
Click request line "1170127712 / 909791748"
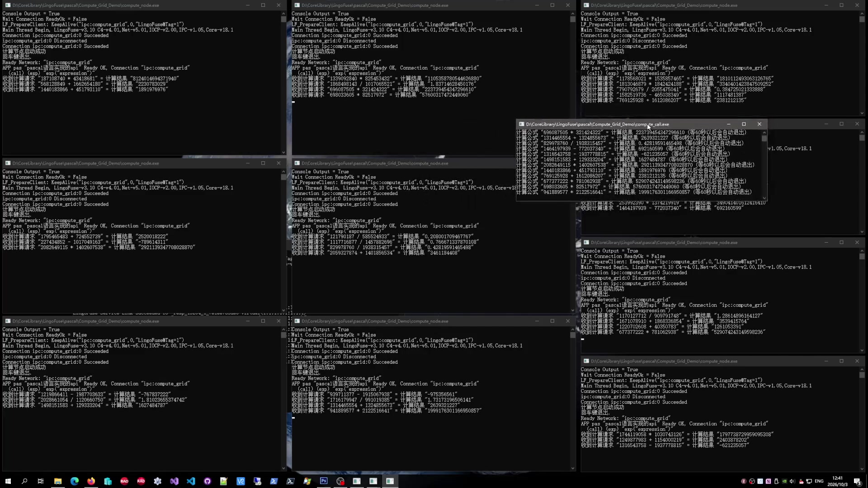click(672, 316)
